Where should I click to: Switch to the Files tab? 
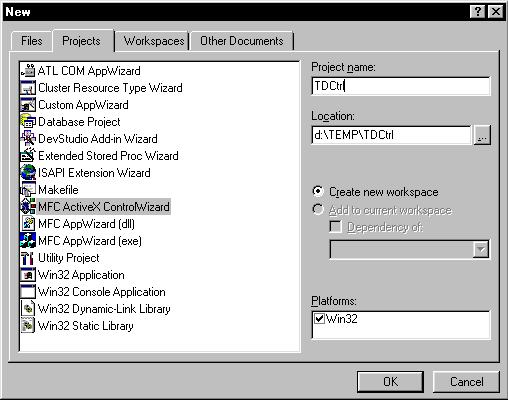(x=32, y=41)
